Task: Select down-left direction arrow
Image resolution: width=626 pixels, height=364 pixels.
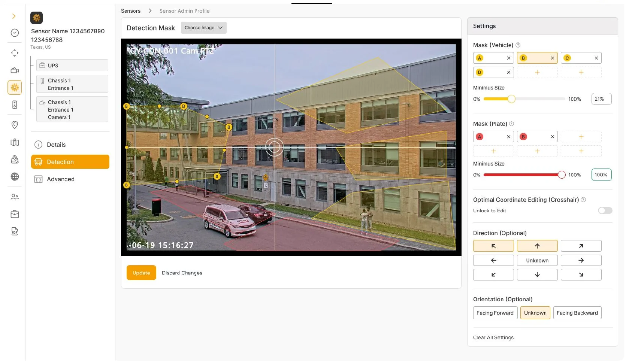Action: [x=493, y=274]
